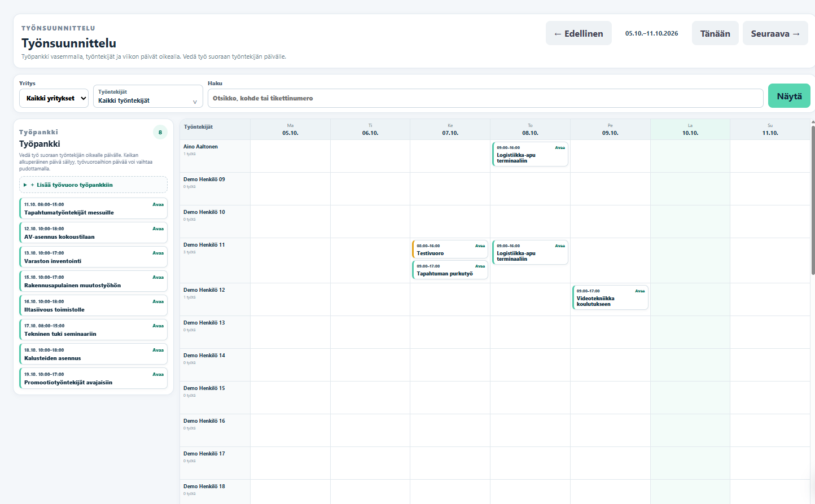Open Avaa on Videotekniikka koulutukseen shift
Viewport: 815px width, 504px height.
(x=640, y=291)
